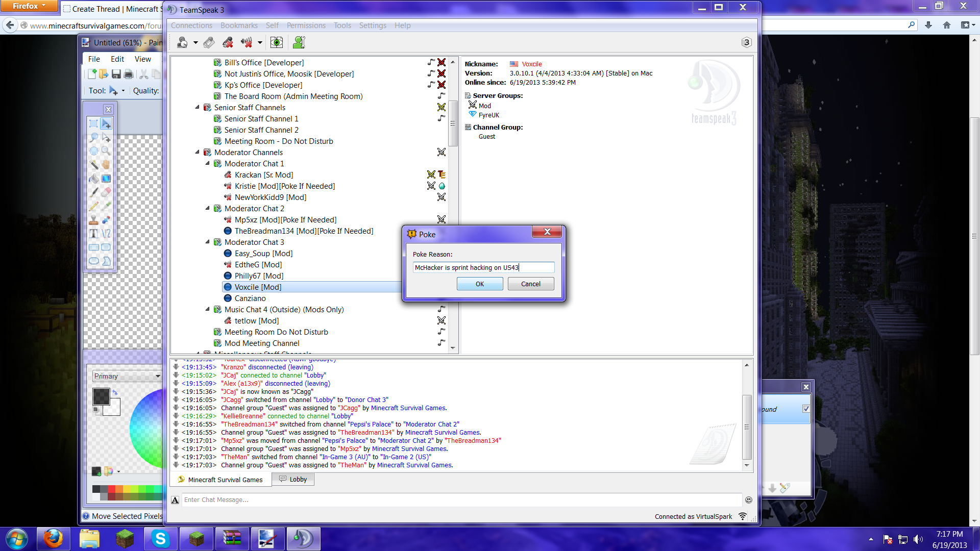
Task: Select the Recolor tool in Paint.NET
Action: (106, 220)
